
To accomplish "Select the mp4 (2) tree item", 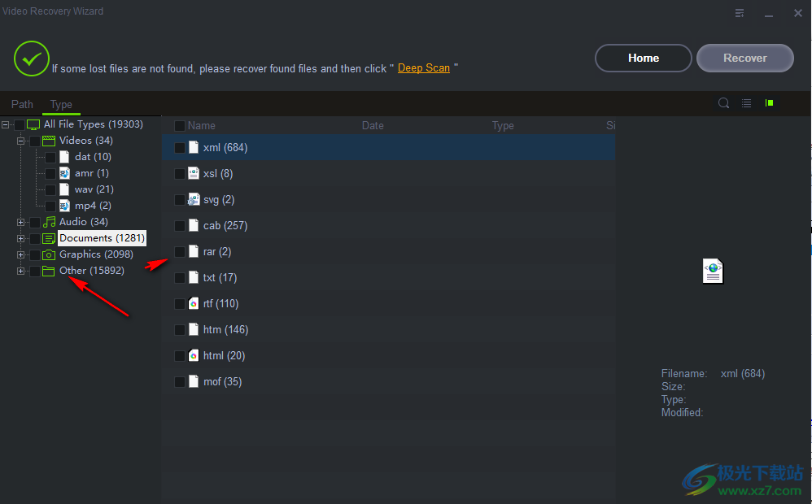I will 93,206.
